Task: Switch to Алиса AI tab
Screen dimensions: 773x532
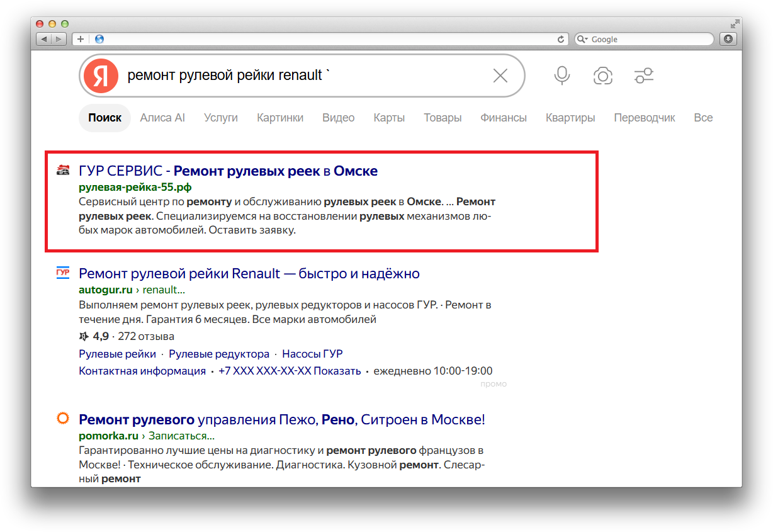Action: click(x=162, y=118)
